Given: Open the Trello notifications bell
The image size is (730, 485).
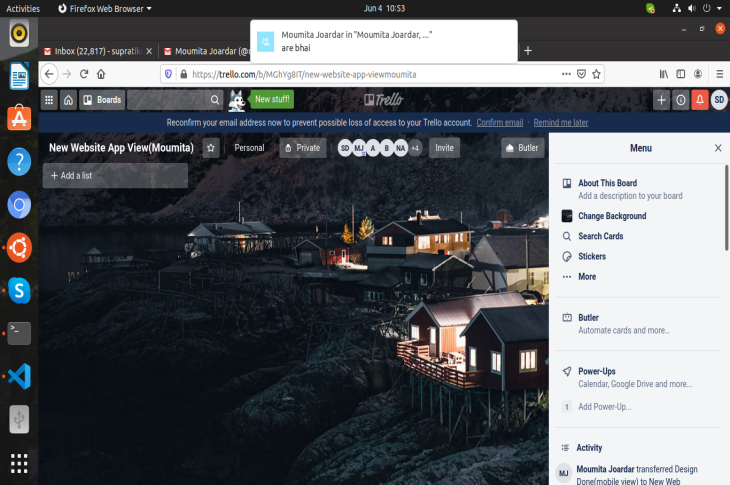Looking at the screenshot, I should point(700,100).
